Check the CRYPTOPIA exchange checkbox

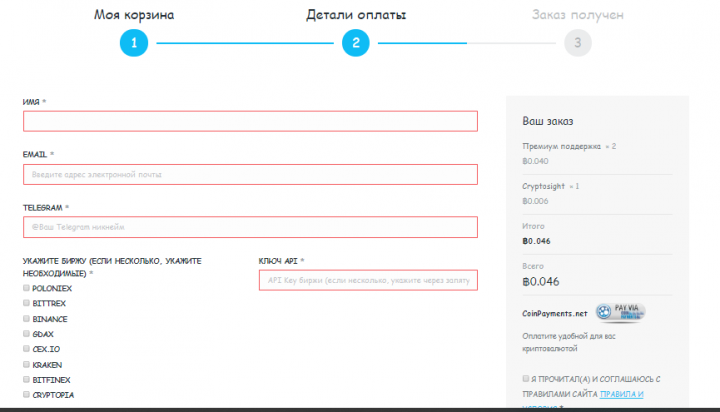tap(26, 395)
